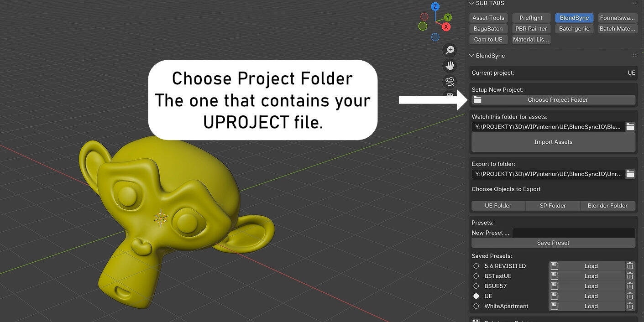This screenshot has height=322, width=644.
Task: Click the New Preset name input field
Action: pos(573,233)
